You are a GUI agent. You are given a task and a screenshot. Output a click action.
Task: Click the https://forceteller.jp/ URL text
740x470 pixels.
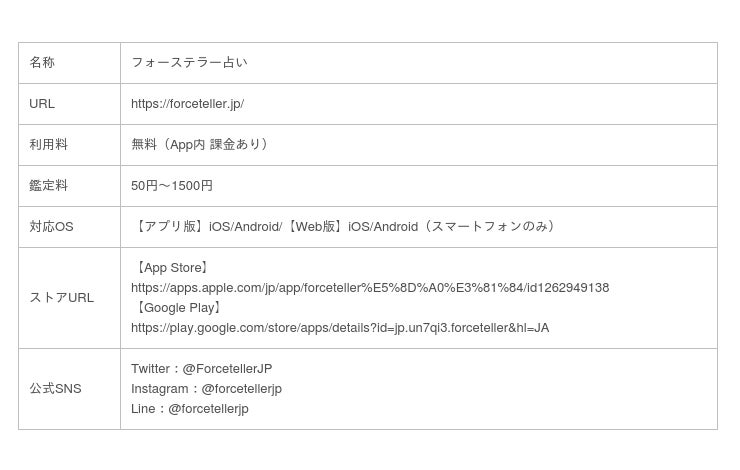[187, 104]
